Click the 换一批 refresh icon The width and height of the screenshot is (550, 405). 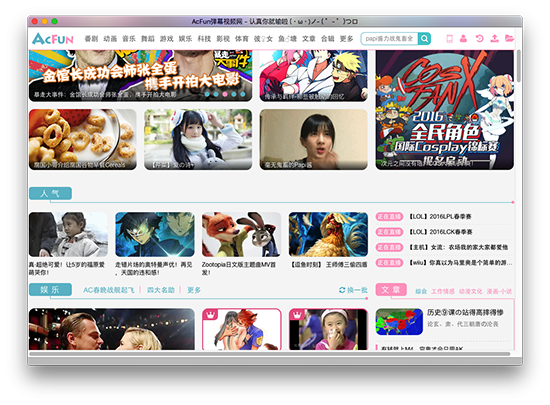(342, 290)
